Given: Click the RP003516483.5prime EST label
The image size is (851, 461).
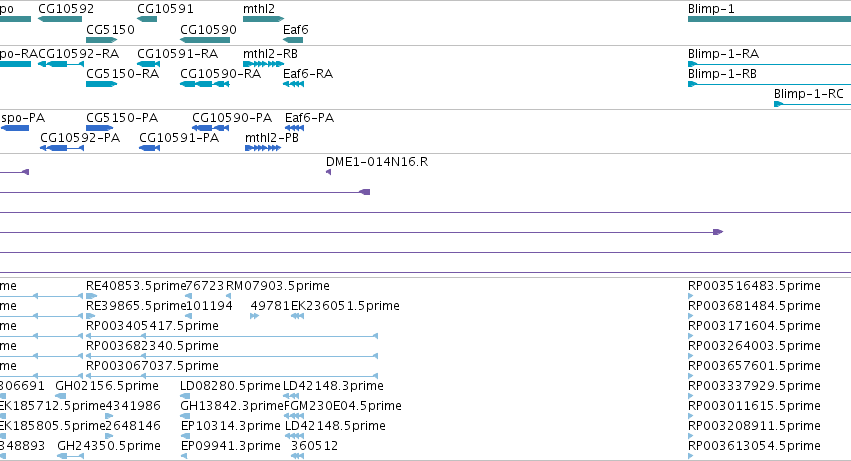Looking at the screenshot, I should pos(754,286).
